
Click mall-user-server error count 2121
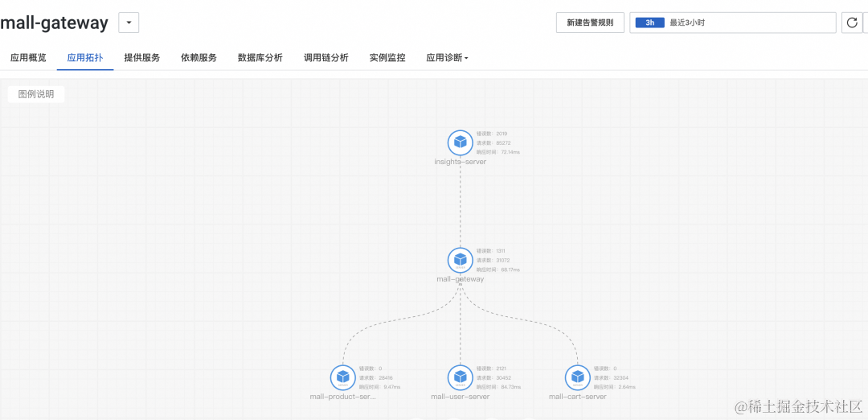492,369
